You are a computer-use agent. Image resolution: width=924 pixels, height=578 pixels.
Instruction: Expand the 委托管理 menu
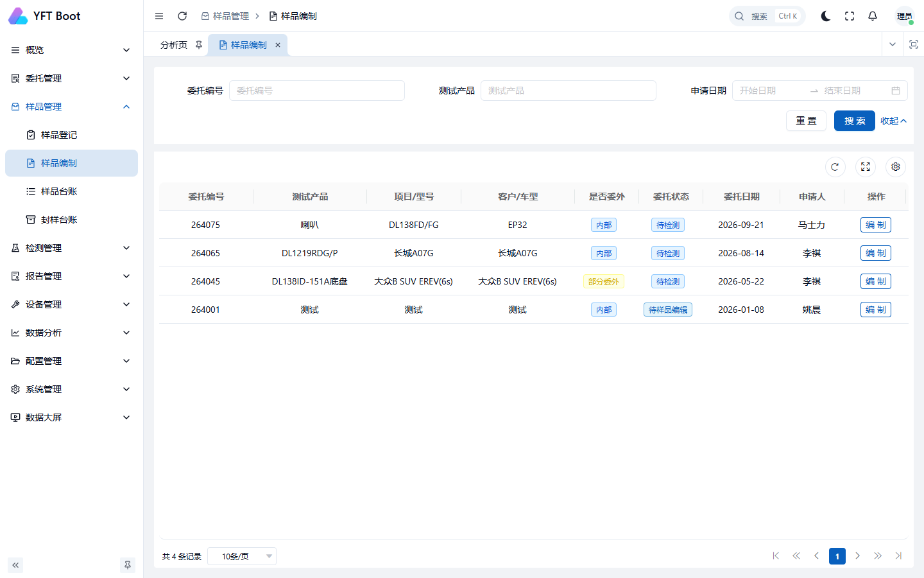[x=71, y=78]
